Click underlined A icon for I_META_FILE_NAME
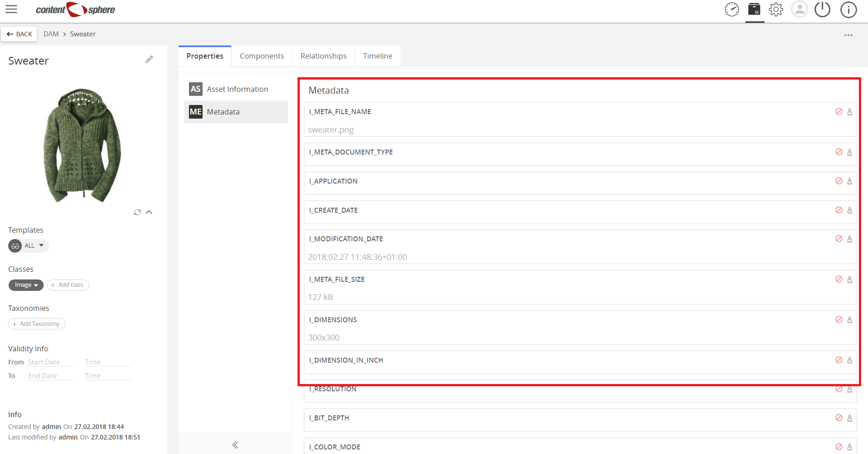Screen dimensions: 868x454 (x=849, y=111)
